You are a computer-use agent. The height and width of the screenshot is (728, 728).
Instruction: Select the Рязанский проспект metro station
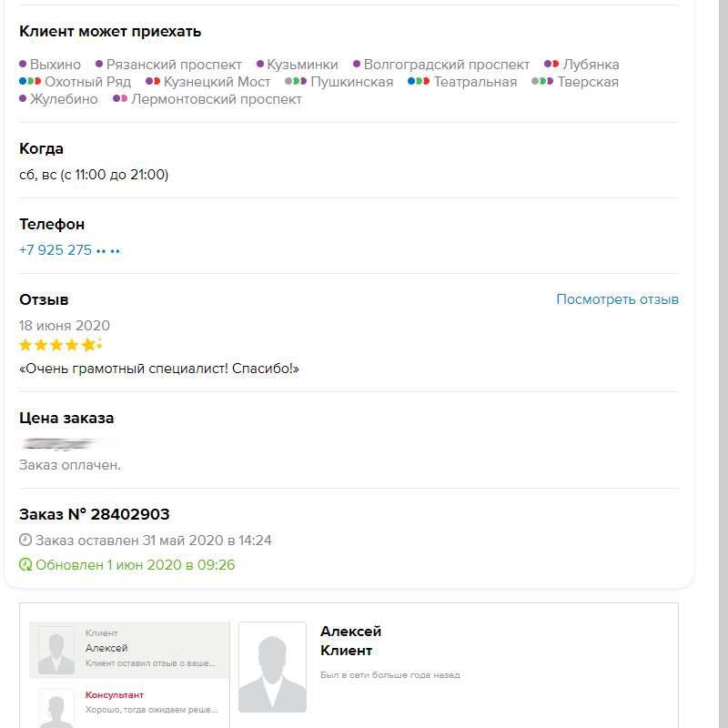click(x=174, y=65)
